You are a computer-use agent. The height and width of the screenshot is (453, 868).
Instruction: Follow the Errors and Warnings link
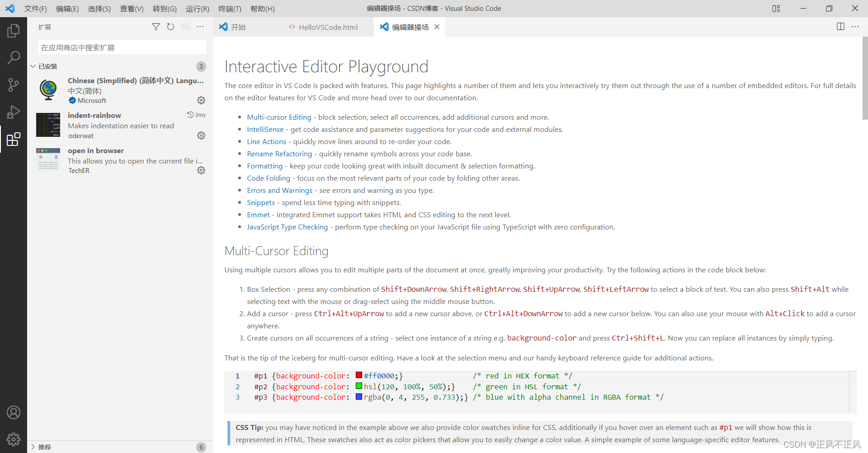click(x=279, y=190)
